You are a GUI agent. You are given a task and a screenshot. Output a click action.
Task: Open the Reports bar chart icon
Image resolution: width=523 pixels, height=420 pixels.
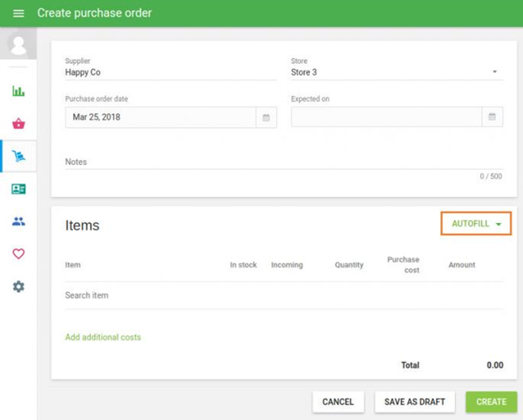tap(18, 91)
